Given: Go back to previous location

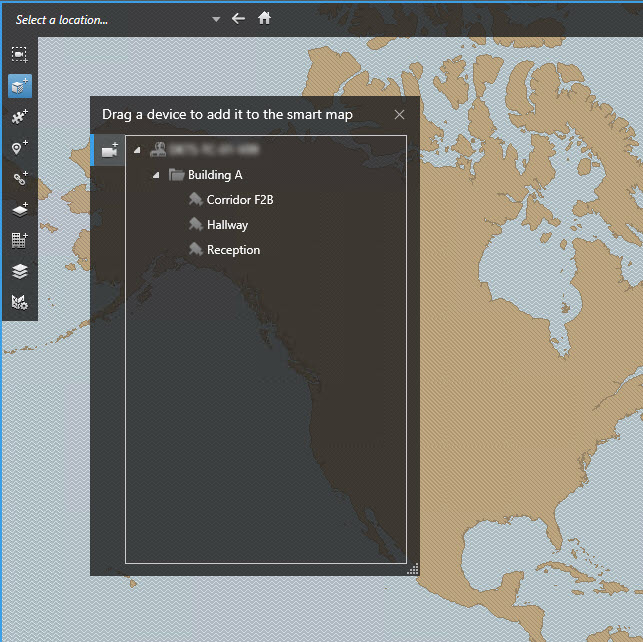Looking at the screenshot, I should tap(238, 18).
